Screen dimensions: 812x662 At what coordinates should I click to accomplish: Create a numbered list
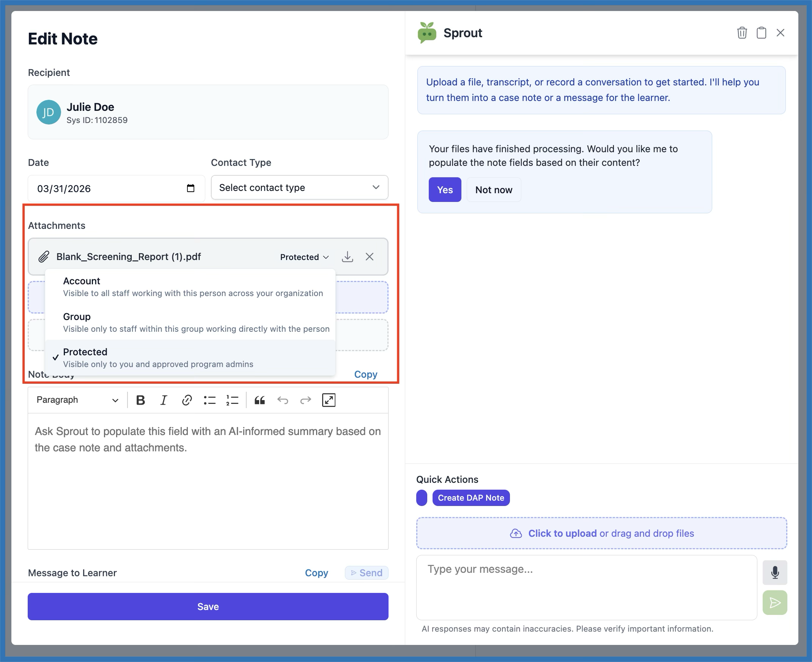point(232,400)
